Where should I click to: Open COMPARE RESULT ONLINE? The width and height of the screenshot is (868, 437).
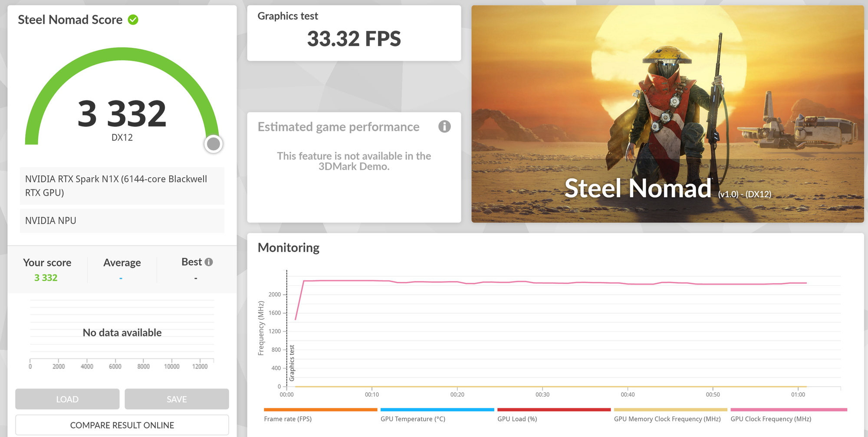tap(122, 425)
